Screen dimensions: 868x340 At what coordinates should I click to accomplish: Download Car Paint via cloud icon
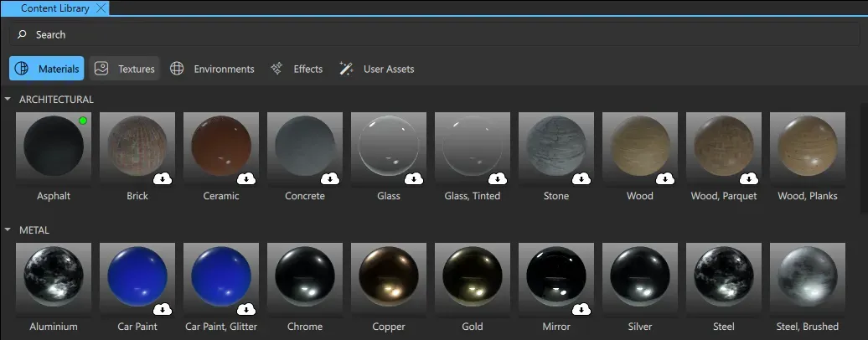tap(163, 309)
